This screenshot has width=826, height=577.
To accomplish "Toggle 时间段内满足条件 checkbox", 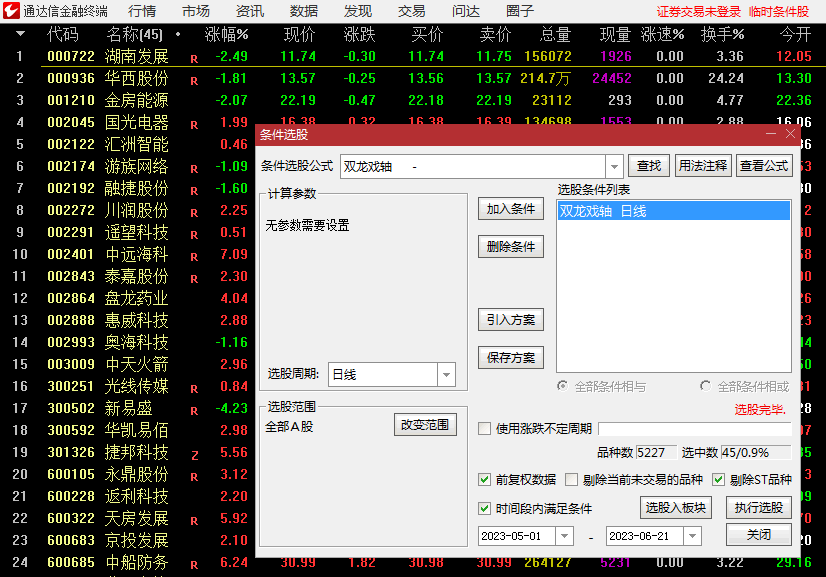I will point(484,508).
